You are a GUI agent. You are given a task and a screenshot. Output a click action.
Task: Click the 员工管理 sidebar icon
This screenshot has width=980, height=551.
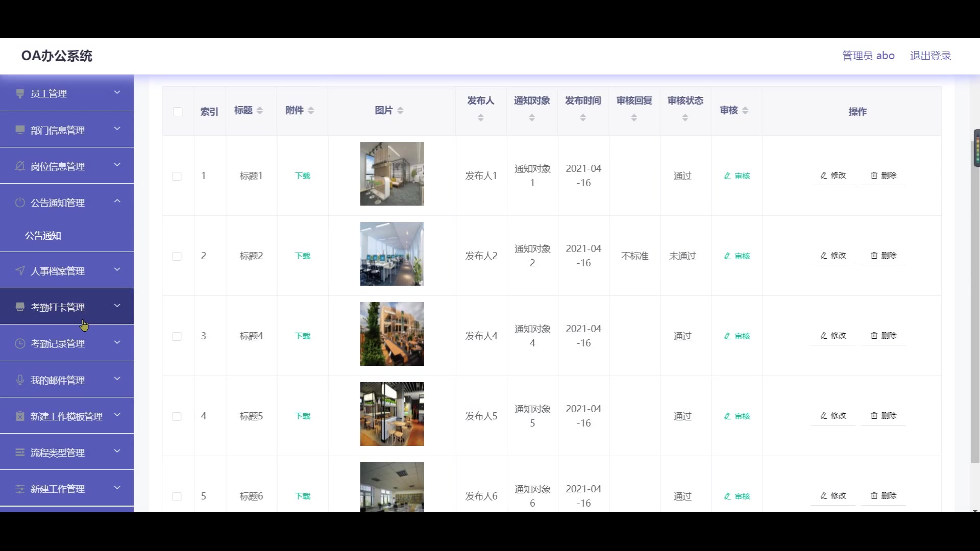[x=20, y=93]
